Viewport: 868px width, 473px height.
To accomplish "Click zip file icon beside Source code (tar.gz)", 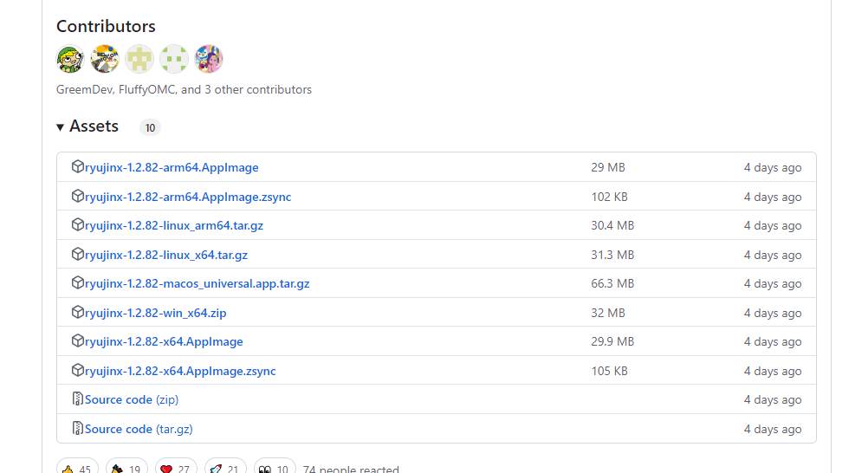I will click(77, 428).
